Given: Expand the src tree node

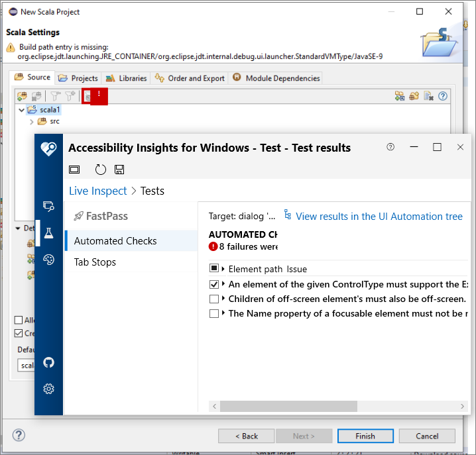Looking at the screenshot, I should [32, 122].
